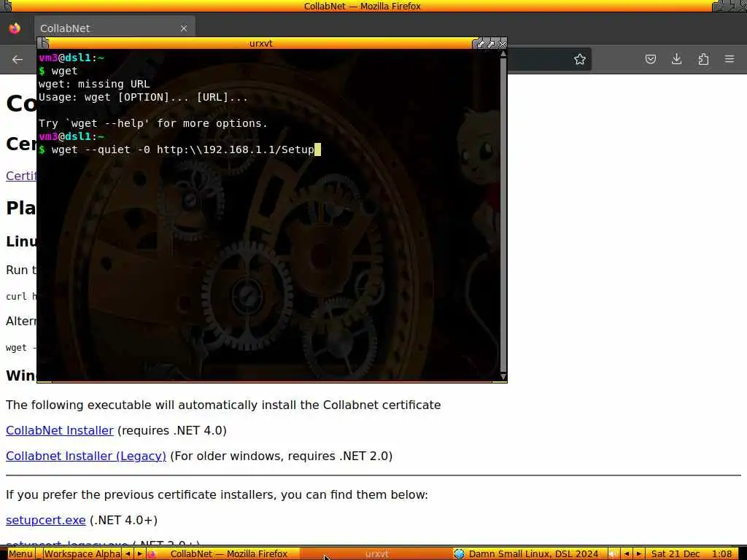Open the Save to Pocket icon
The height and width of the screenshot is (560, 747).
coord(650,60)
